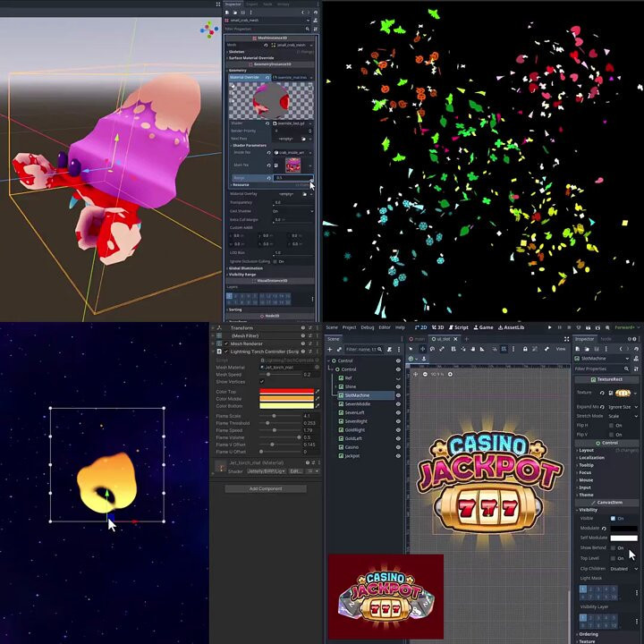Click the Color Top red swatch
Image resolution: width=644 pixels, height=644 pixels.
[x=287, y=392]
